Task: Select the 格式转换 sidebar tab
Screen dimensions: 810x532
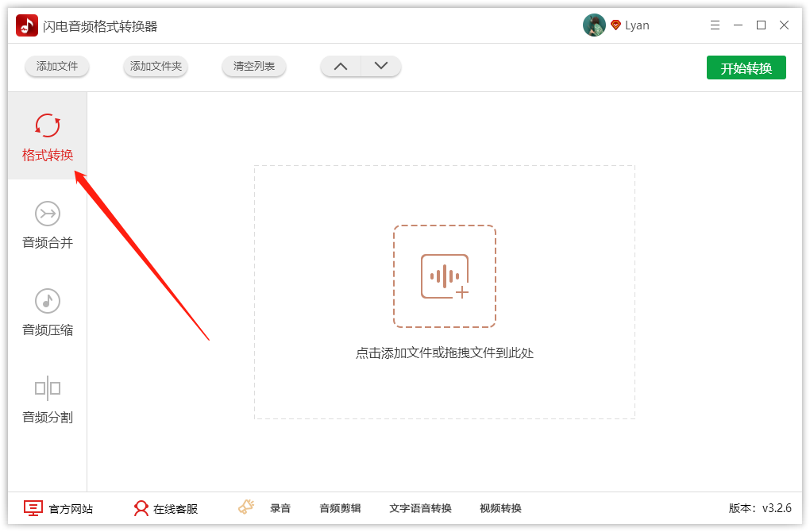Action: (48, 137)
